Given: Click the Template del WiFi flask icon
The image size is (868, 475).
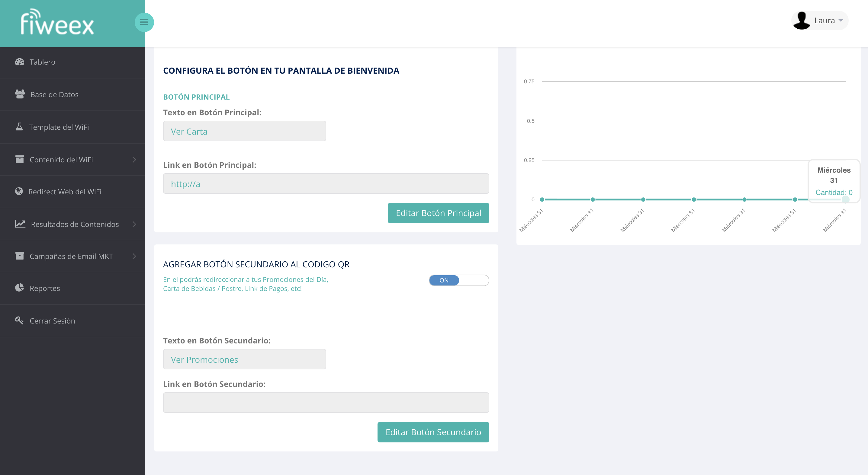Looking at the screenshot, I should coord(19,126).
